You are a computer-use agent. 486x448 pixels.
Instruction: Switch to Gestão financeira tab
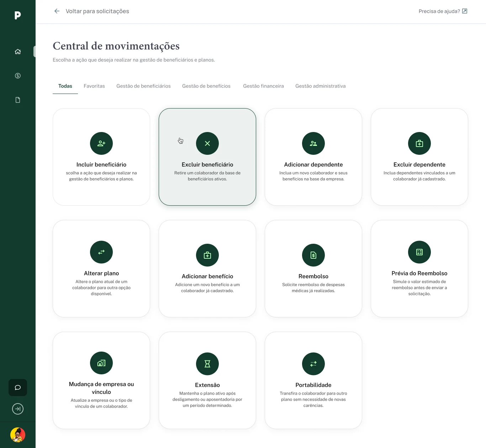(263, 86)
